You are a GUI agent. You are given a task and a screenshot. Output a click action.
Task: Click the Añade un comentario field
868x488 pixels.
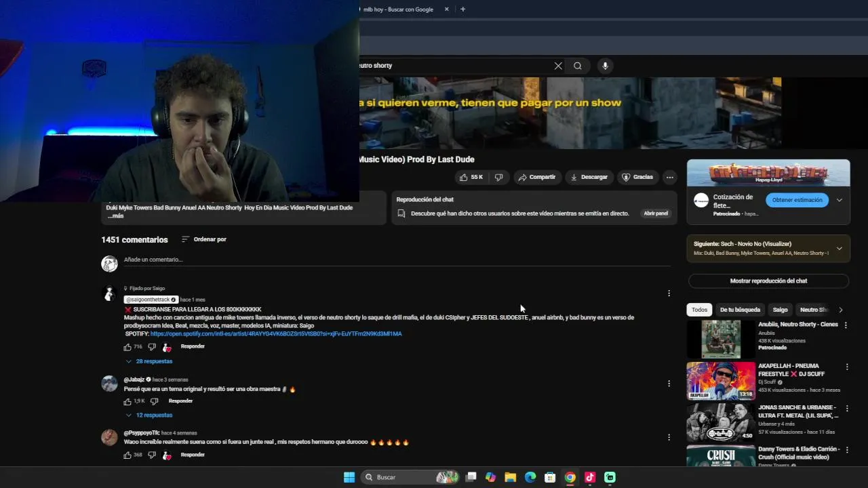click(x=397, y=260)
